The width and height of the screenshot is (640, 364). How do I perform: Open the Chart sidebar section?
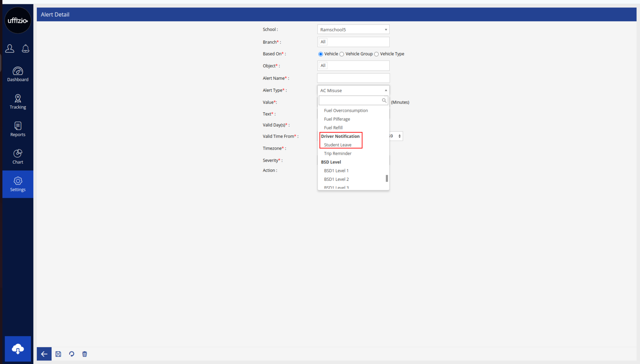(x=18, y=157)
